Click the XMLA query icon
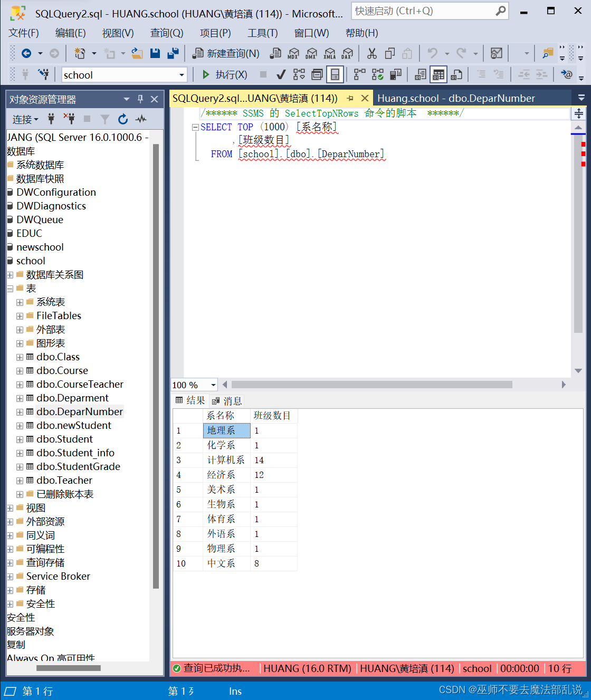The width and height of the screenshot is (591, 700). pos(329,53)
